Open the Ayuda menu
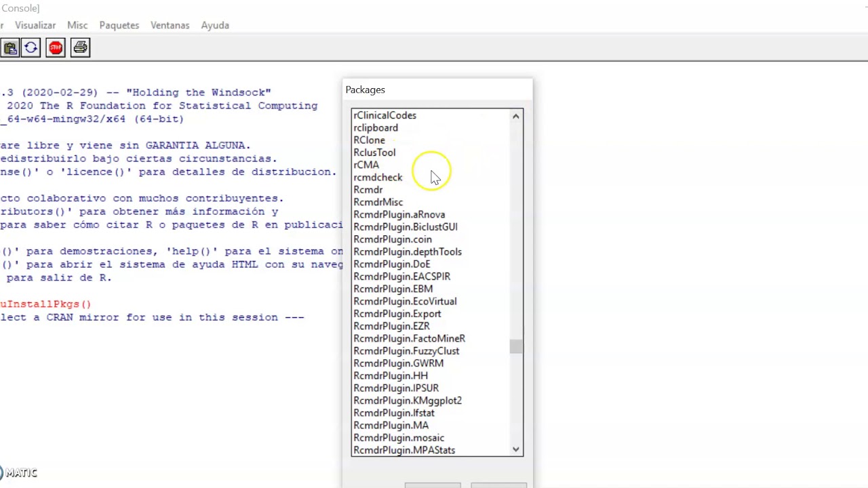This screenshot has width=868, height=488. pos(215,25)
